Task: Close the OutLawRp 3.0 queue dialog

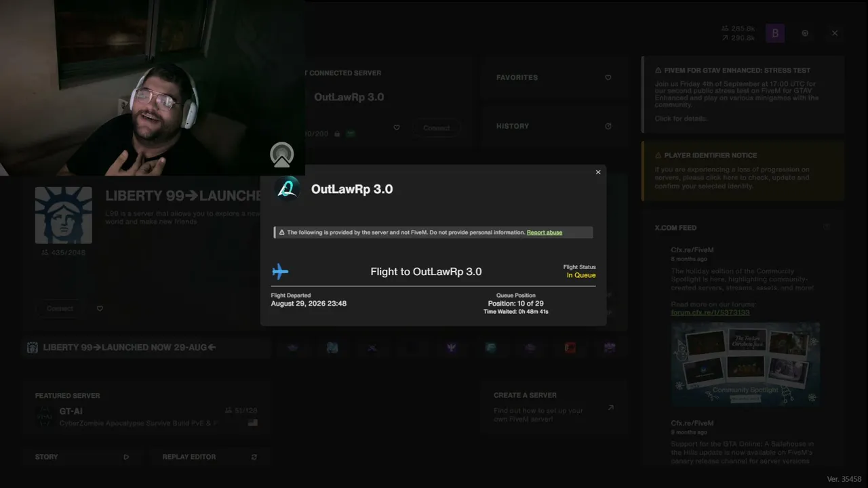Action: (598, 172)
